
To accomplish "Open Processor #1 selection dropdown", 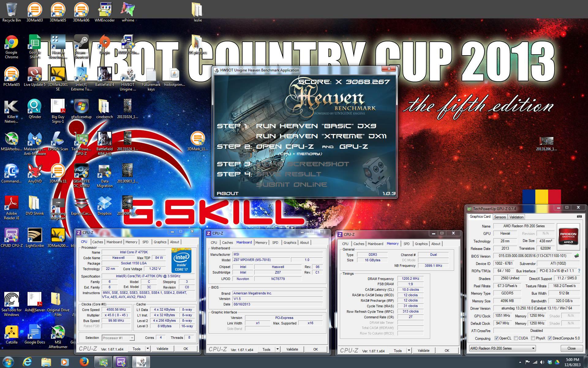I will (x=118, y=338).
